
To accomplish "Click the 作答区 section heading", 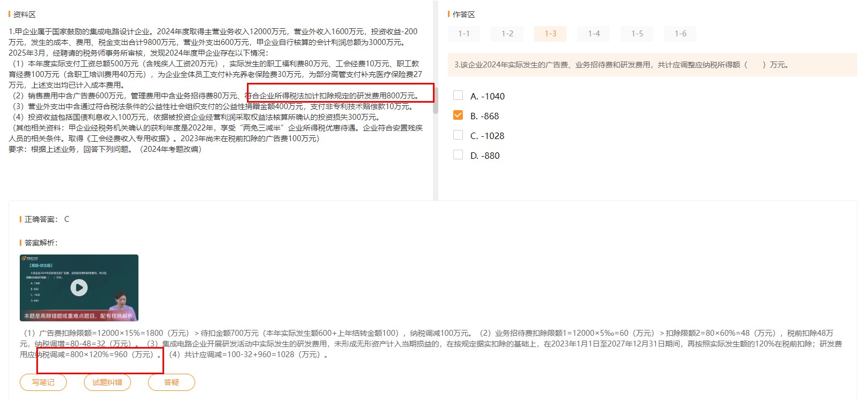I will coord(463,14).
